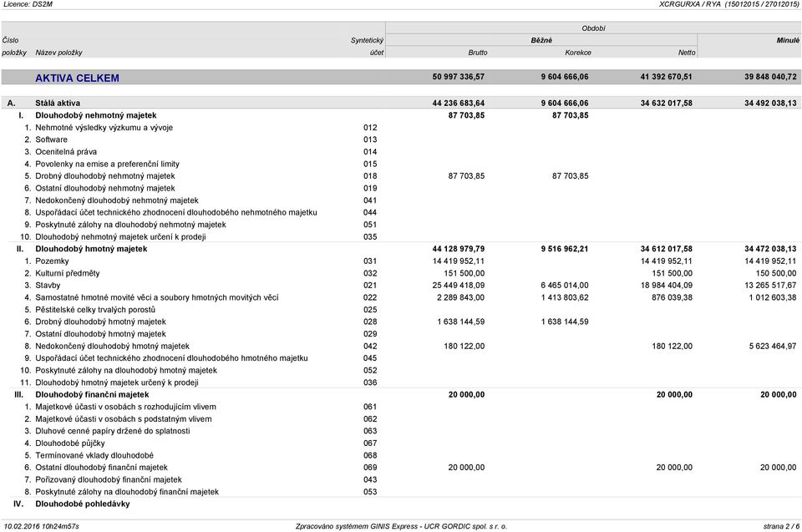
Task: Select "Poskytnuté zálohy na dlouhodobý nehmotný majetek"
Action: (x=130, y=225)
